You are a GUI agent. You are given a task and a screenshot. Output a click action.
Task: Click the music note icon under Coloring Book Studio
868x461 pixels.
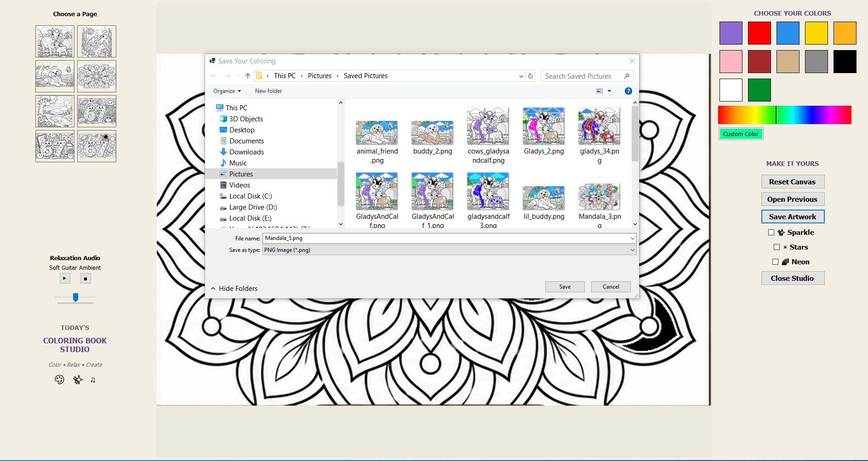[93, 380]
